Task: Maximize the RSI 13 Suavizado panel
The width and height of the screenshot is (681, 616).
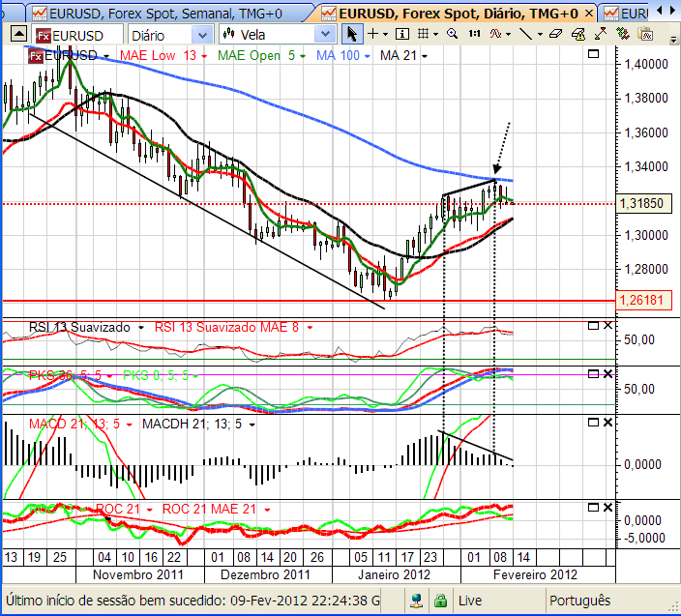Action: pos(592,327)
